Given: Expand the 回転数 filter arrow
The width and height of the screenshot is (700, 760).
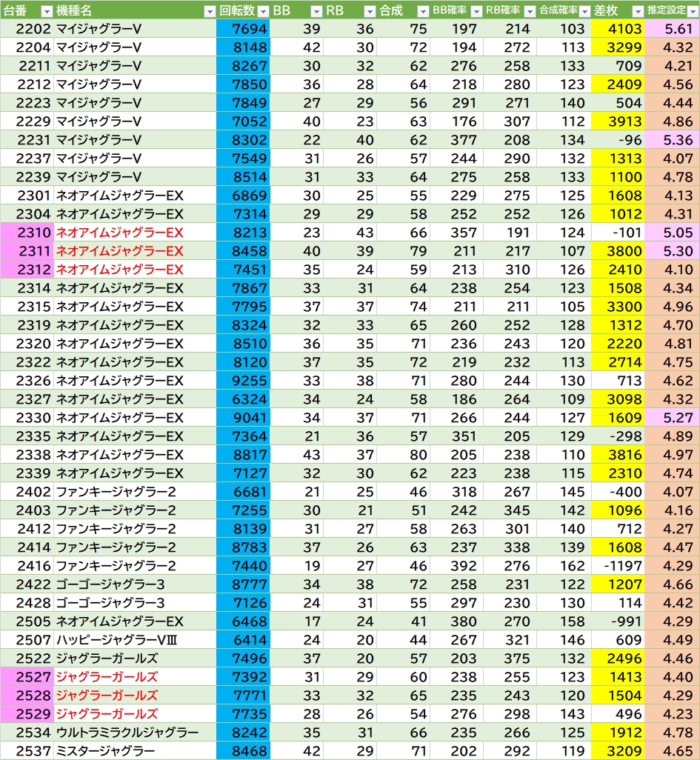Looking at the screenshot, I should [262, 11].
